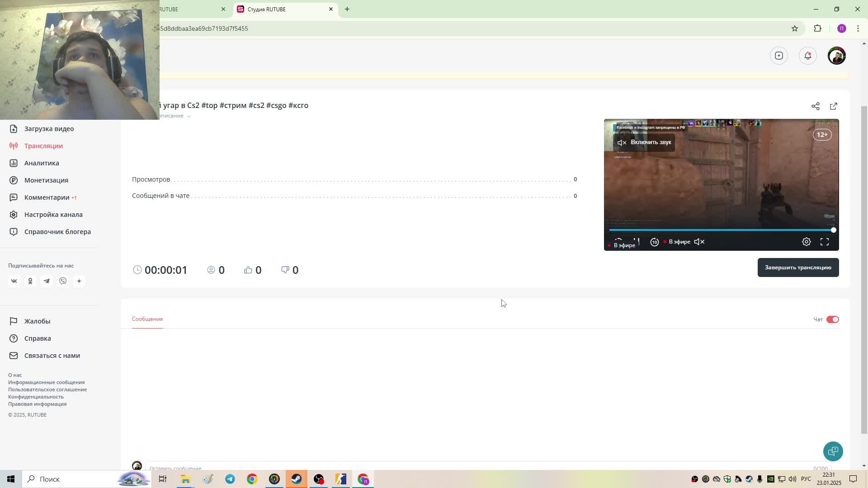The width and height of the screenshot is (868, 488).
Task: Open player settings gear icon
Action: [x=806, y=242]
